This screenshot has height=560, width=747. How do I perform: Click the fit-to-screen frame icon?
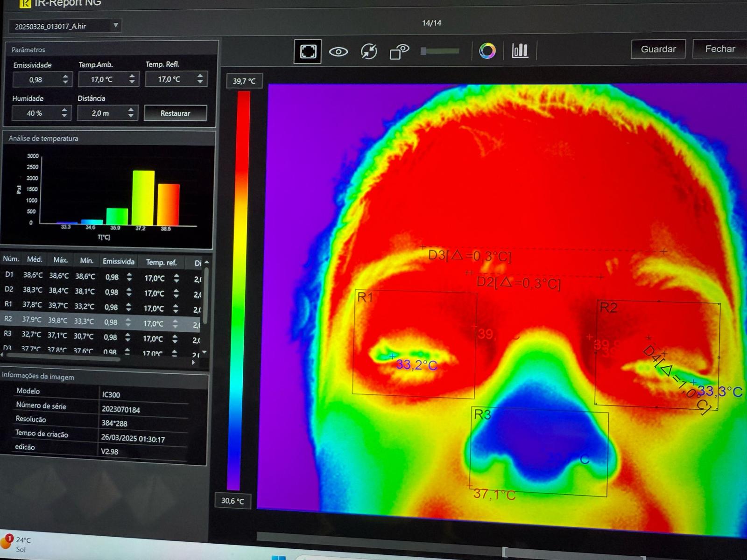pos(308,51)
